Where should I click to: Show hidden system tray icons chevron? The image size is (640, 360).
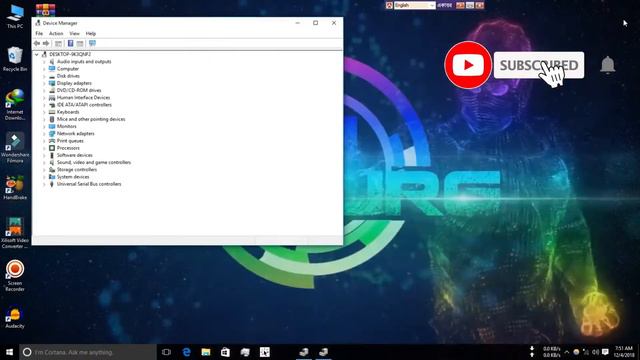click(x=567, y=352)
